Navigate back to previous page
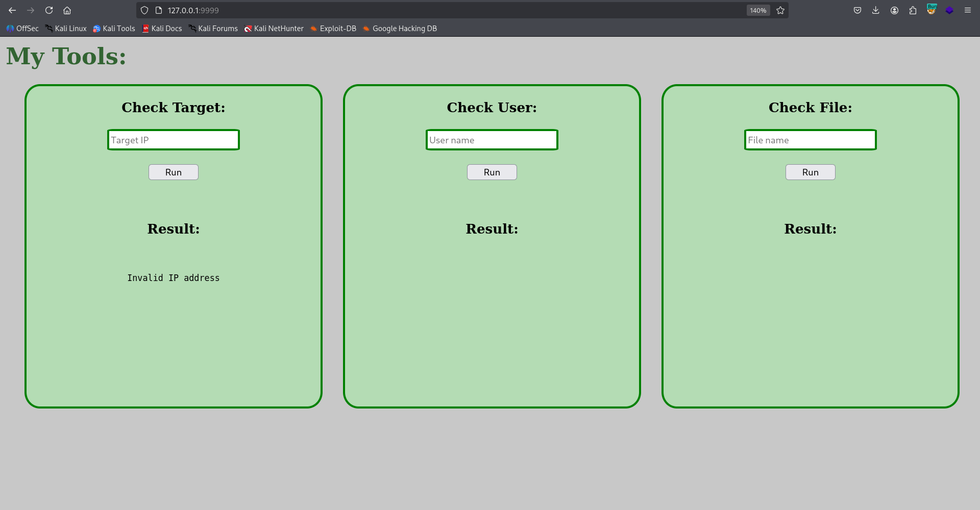The image size is (980, 510). pos(12,10)
